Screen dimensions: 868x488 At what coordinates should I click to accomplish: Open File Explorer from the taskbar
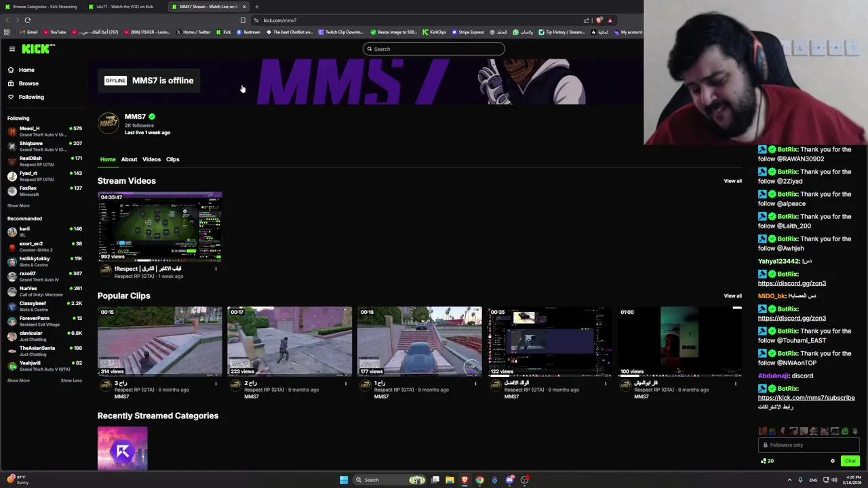pos(450,480)
